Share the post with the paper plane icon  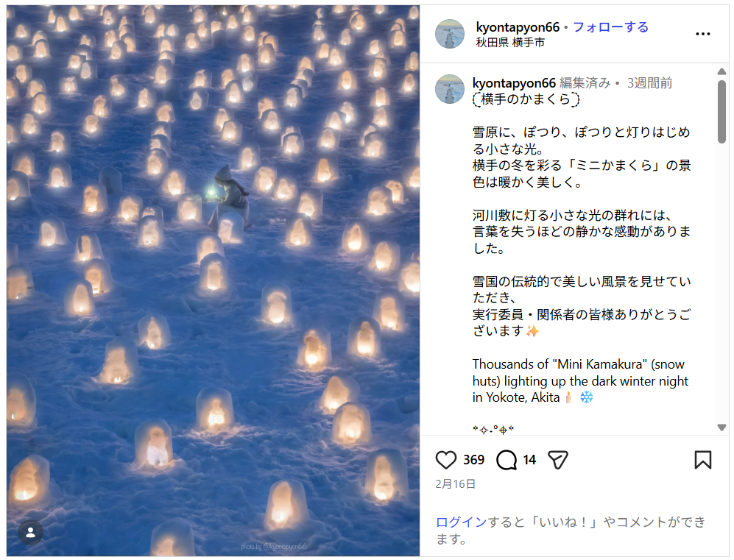pos(557,460)
